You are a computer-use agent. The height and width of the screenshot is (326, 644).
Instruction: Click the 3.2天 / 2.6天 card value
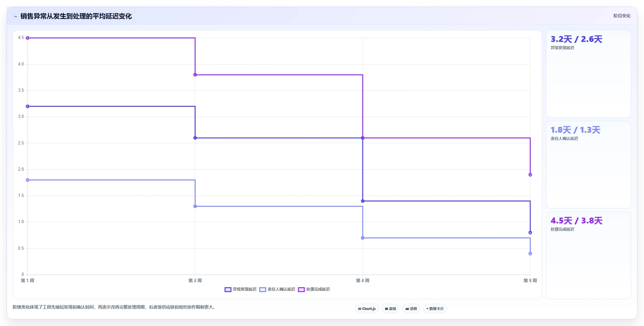(x=576, y=39)
